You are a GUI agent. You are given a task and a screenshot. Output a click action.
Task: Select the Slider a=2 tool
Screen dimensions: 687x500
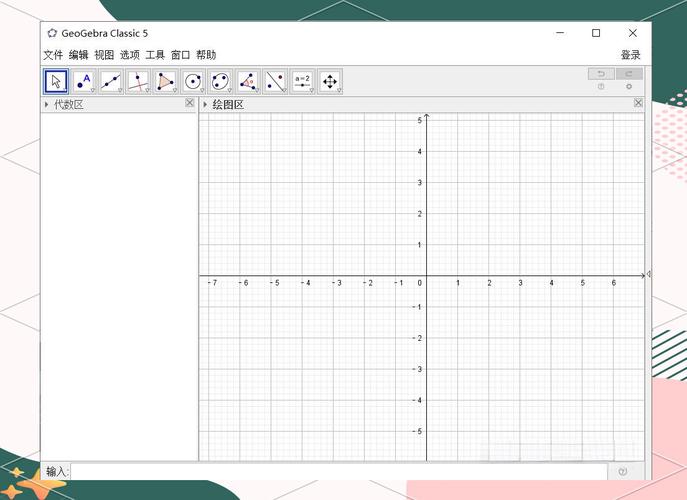(302, 81)
